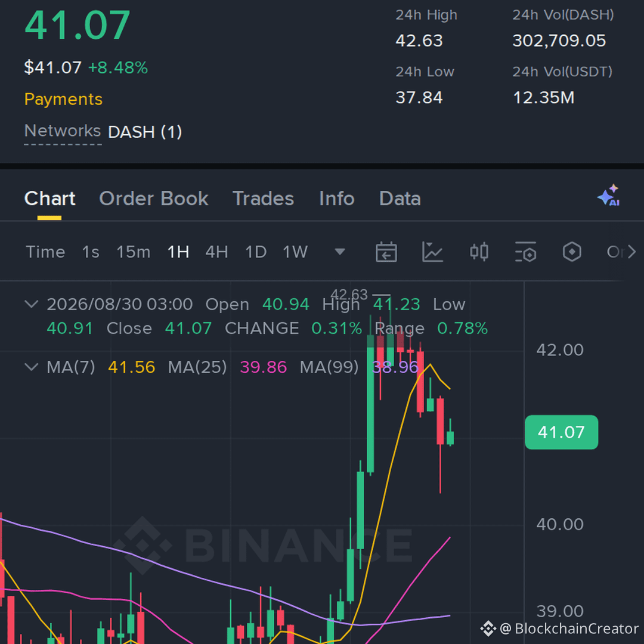
Task: Click the 24h Low value 37.84
Action: (x=419, y=98)
